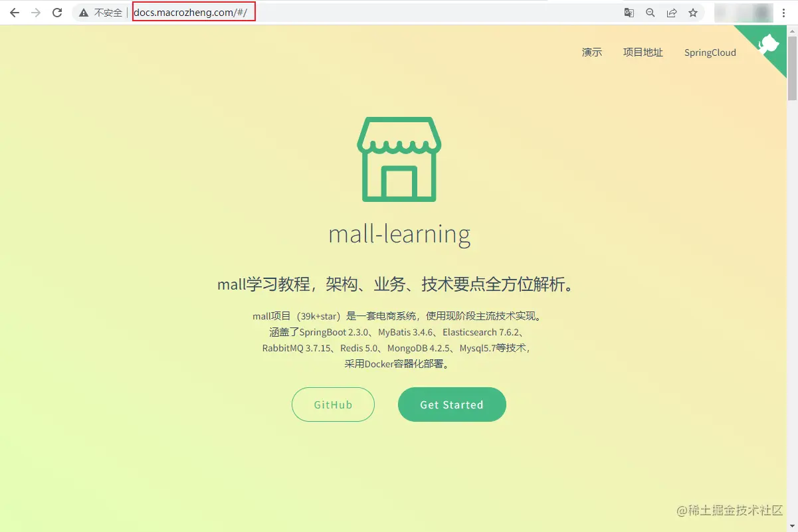
Task: Open the 项目地址 nav link
Action: pyautogui.click(x=643, y=52)
